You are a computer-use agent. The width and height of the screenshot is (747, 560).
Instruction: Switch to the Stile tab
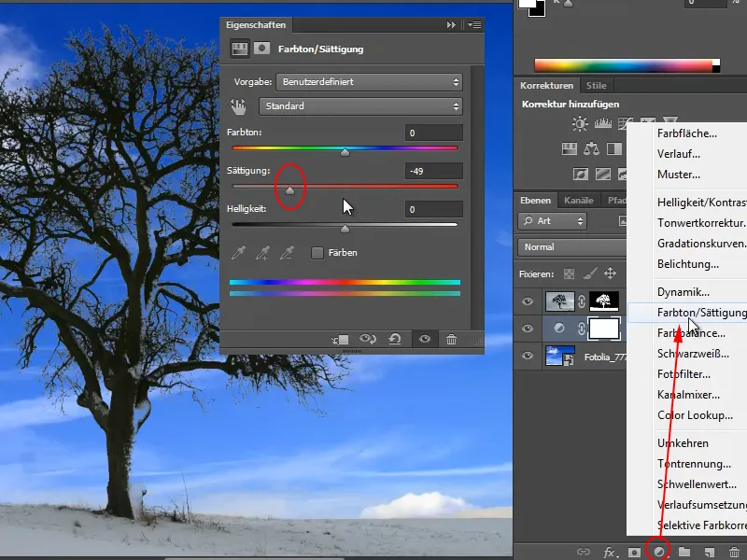pos(596,86)
